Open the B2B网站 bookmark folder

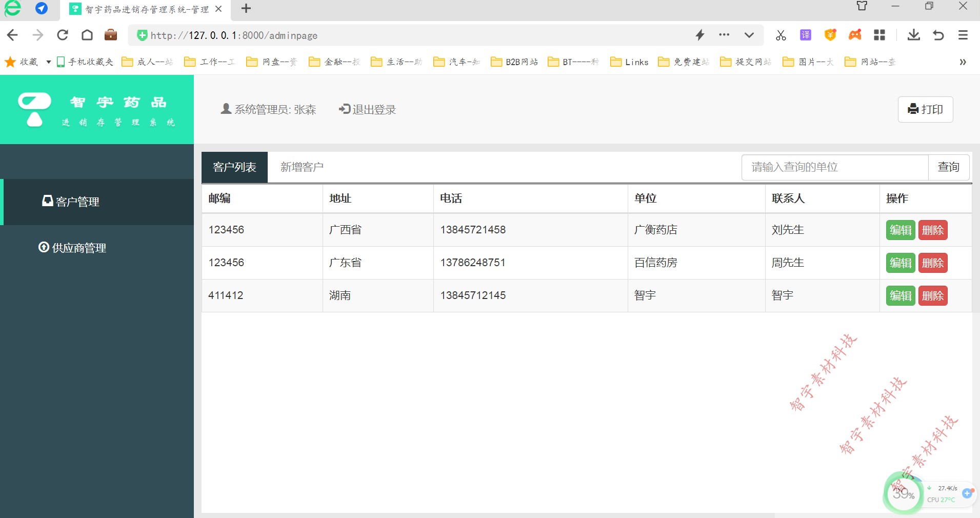pos(514,62)
